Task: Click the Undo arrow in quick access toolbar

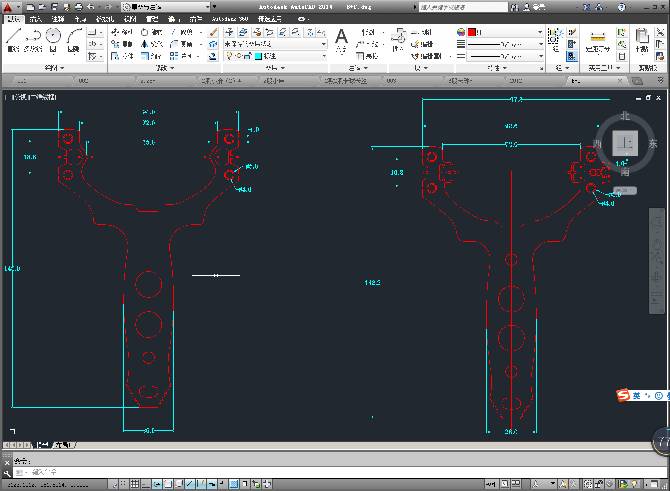Action: (x=91, y=7)
